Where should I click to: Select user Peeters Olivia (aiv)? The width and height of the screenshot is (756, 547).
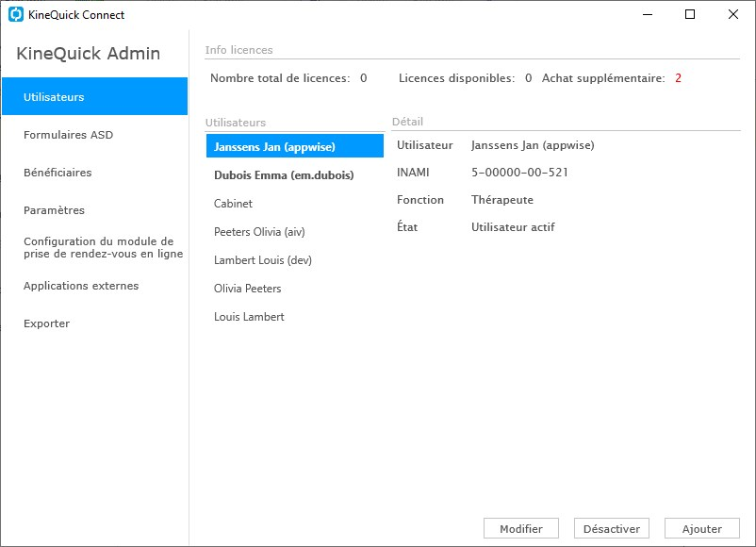(x=295, y=232)
